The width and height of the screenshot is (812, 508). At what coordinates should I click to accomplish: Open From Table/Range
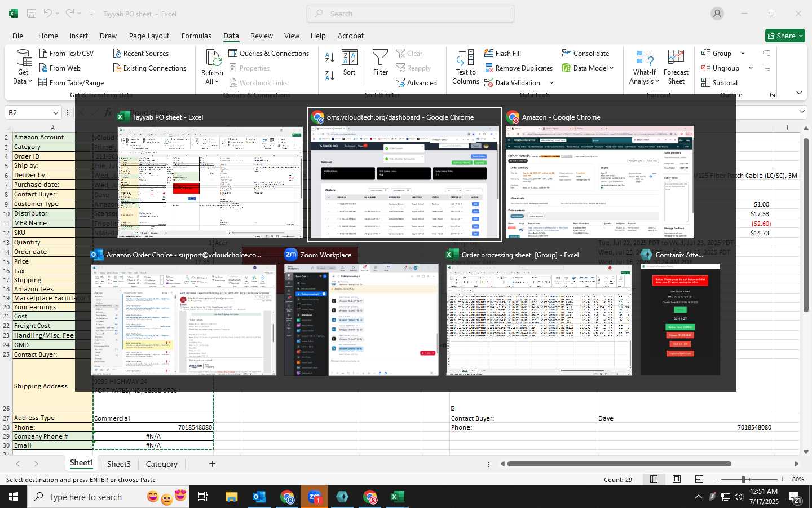click(71, 83)
